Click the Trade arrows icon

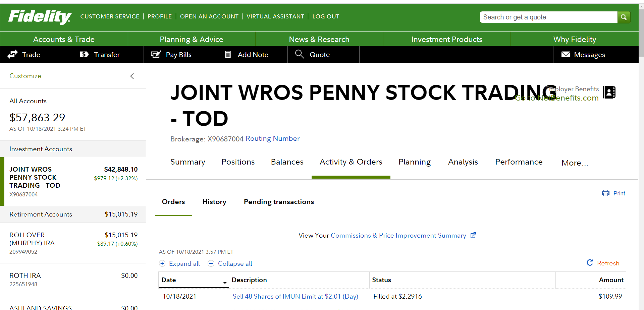click(x=13, y=54)
